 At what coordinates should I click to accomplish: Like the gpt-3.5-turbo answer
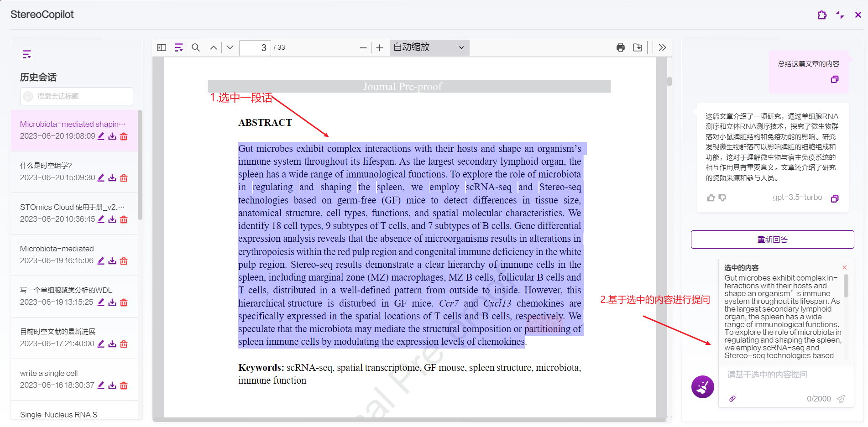711,198
